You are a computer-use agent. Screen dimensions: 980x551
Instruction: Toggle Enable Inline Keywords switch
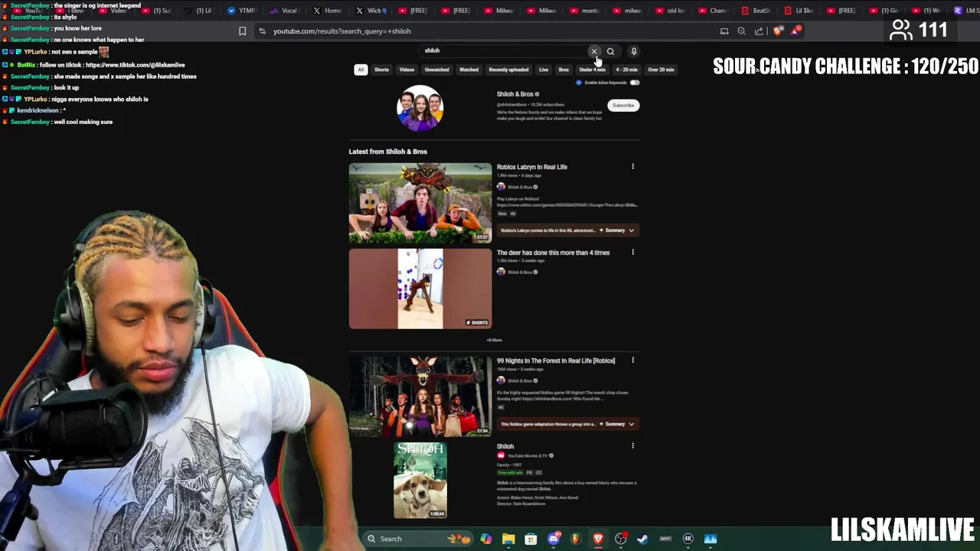(x=634, y=83)
